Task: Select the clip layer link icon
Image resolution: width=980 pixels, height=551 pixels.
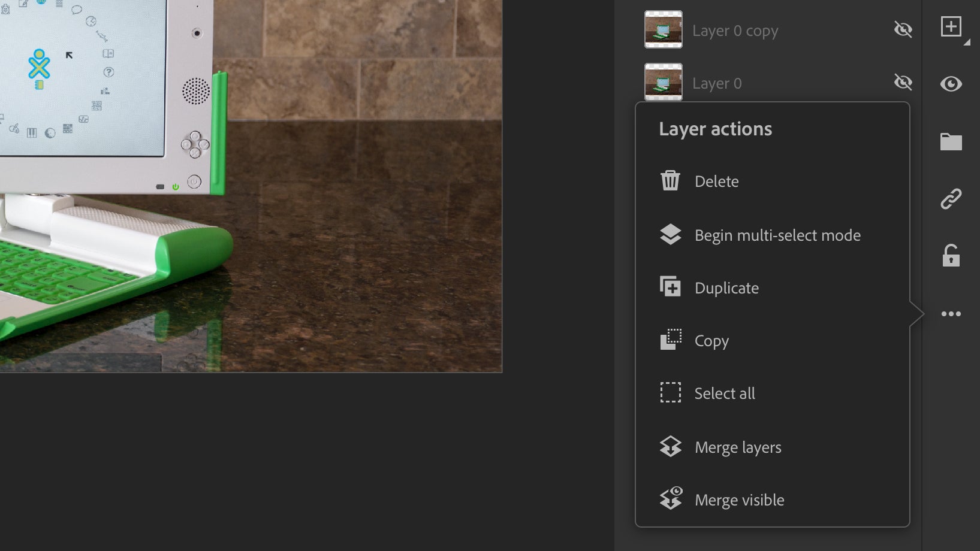Action: 952,198
